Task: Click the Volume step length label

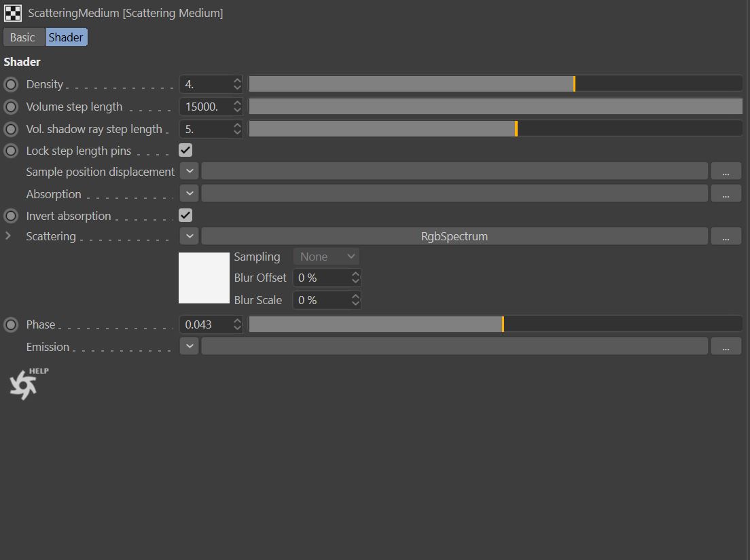Action: 74,107
